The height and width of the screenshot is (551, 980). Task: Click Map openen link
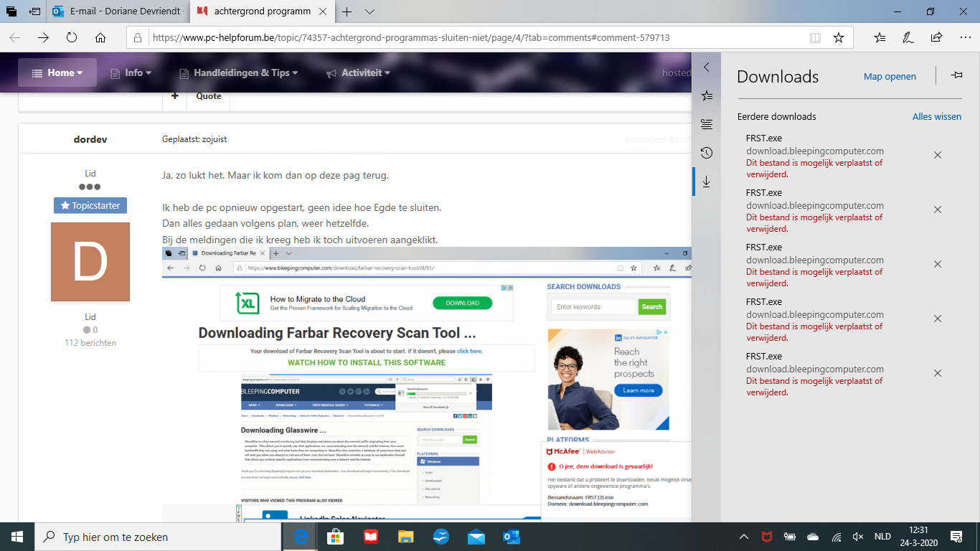click(x=890, y=76)
